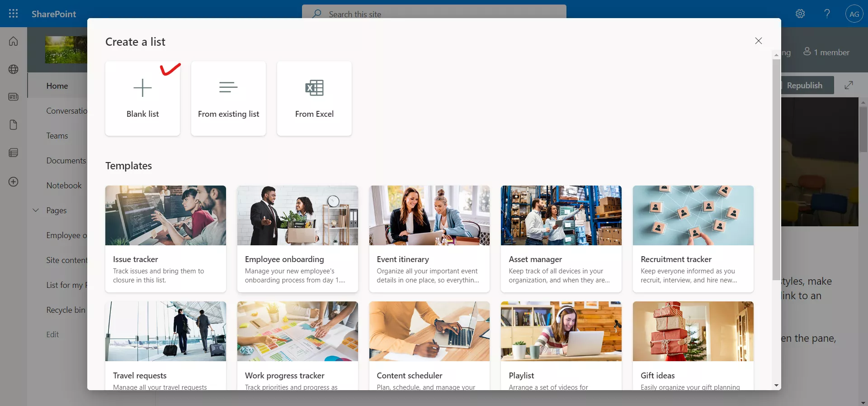Open Employee page link in navigation
Image resolution: width=868 pixels, height=406 pixels.
click(66, 235)
